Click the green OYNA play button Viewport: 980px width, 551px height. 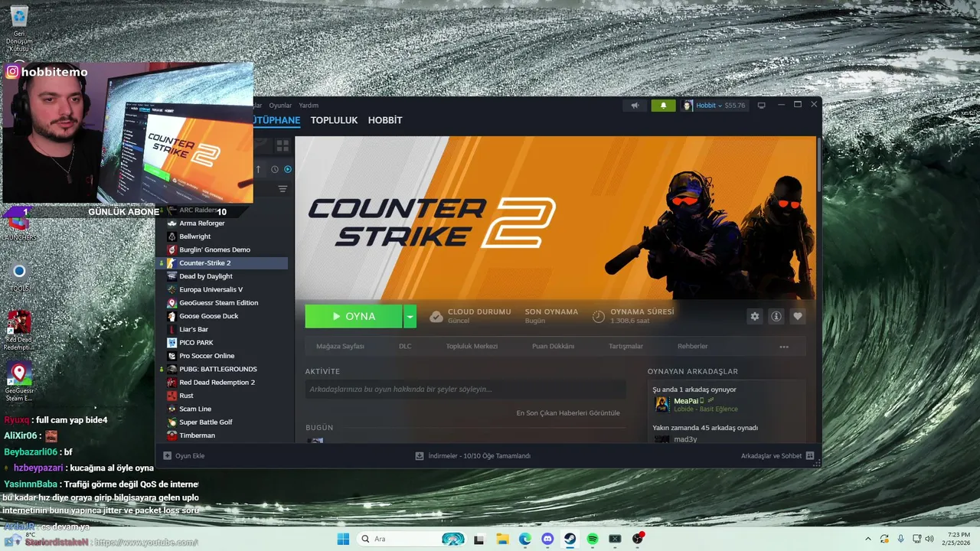click(354, 316)
